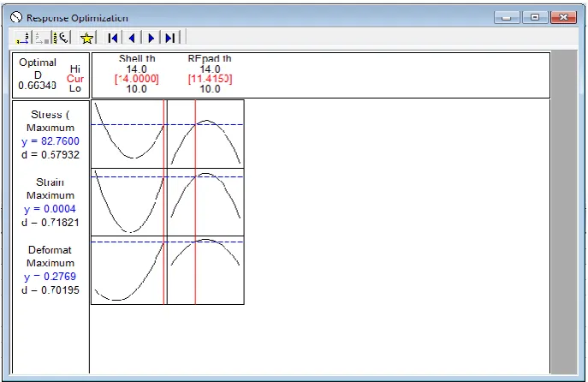
Task: Close the Response Optimization window
Action: (x=563, y=17)
